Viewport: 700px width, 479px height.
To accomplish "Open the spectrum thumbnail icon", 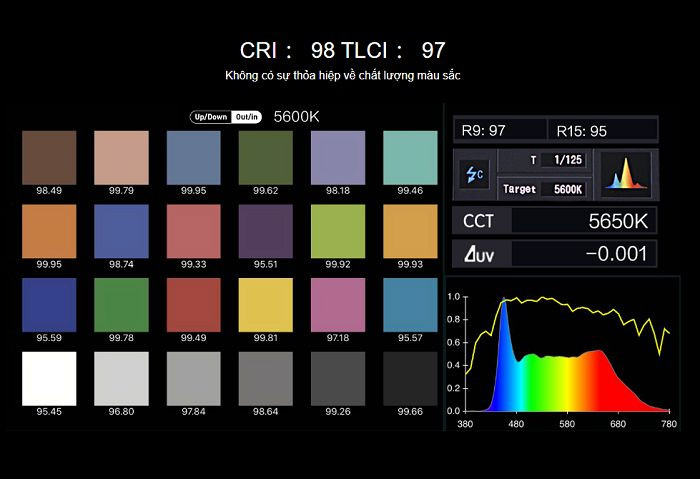I will pos(626,174).
